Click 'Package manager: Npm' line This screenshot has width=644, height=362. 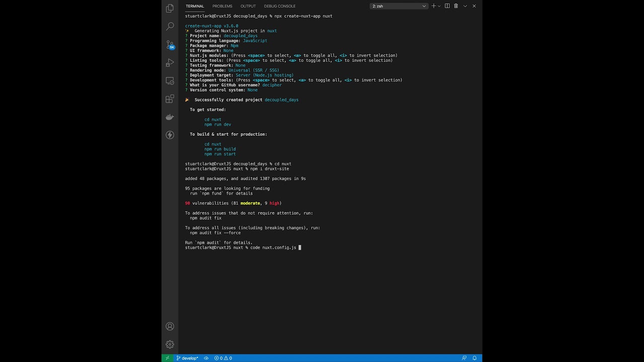[212, 45]
